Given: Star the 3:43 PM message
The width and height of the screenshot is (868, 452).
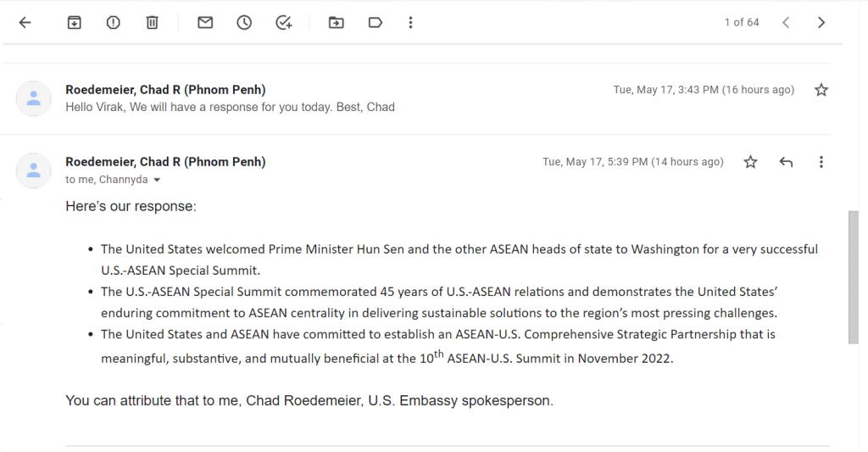Looking at the screenshot, I should pos(821,90).
